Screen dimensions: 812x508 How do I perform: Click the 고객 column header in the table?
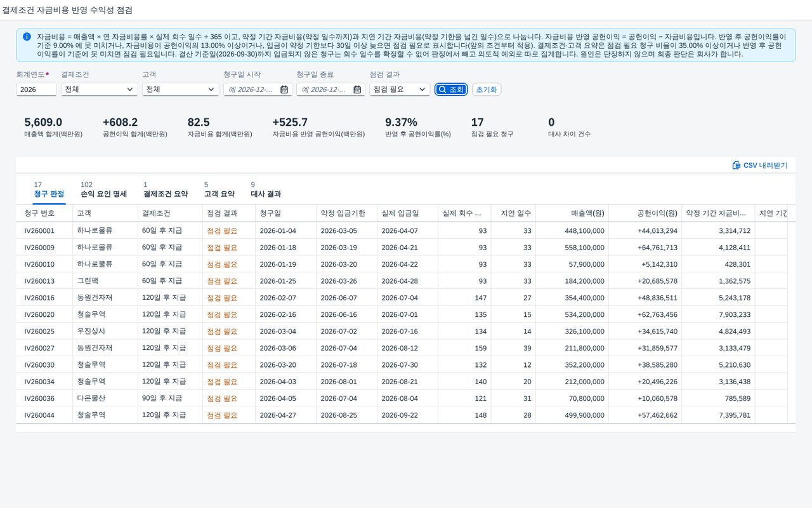(104, 213)
